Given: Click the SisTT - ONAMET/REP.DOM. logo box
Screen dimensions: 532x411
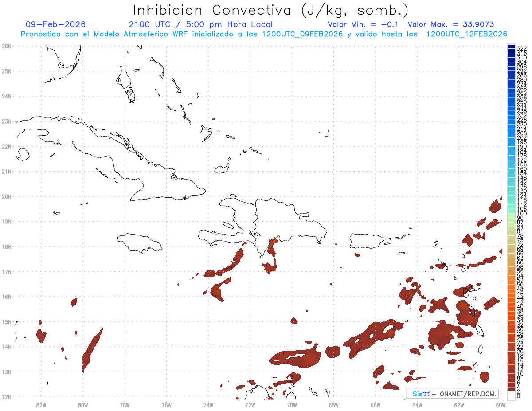Looking at the screenshot, I should click(x=452, y=394).
